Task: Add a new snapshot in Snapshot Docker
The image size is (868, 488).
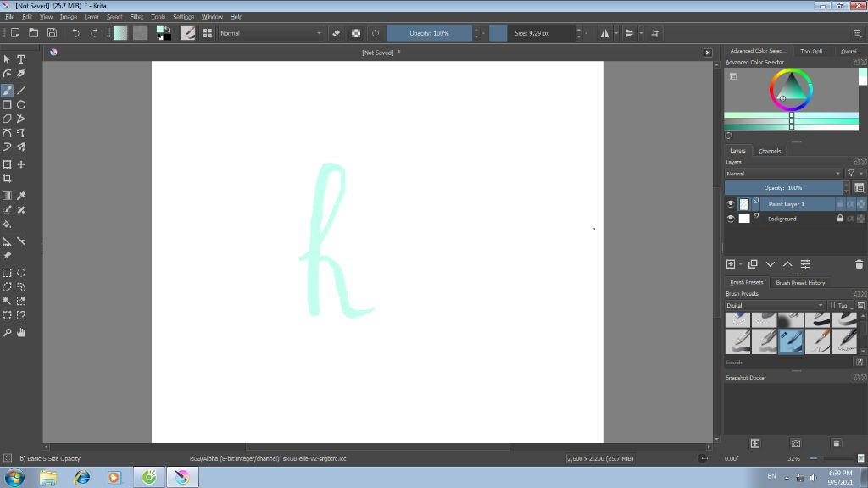Action: click(755, 444)
